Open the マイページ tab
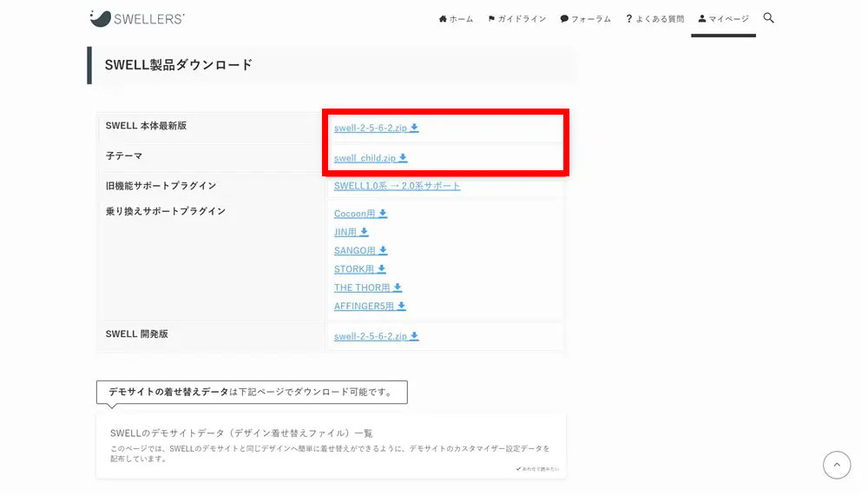Screen dimensions: 868x496 point(723,19)
